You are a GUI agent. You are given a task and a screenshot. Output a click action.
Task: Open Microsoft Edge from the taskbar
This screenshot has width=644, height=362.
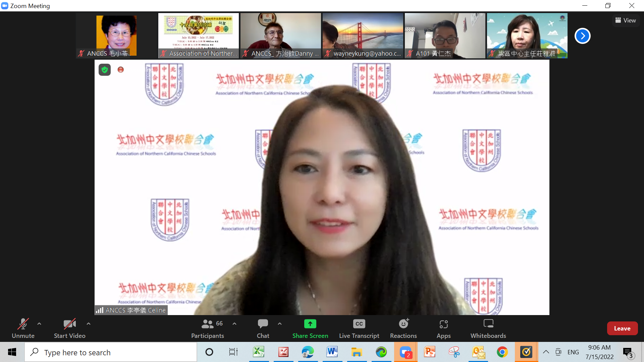pyautogui.click(x=308, y=352)
